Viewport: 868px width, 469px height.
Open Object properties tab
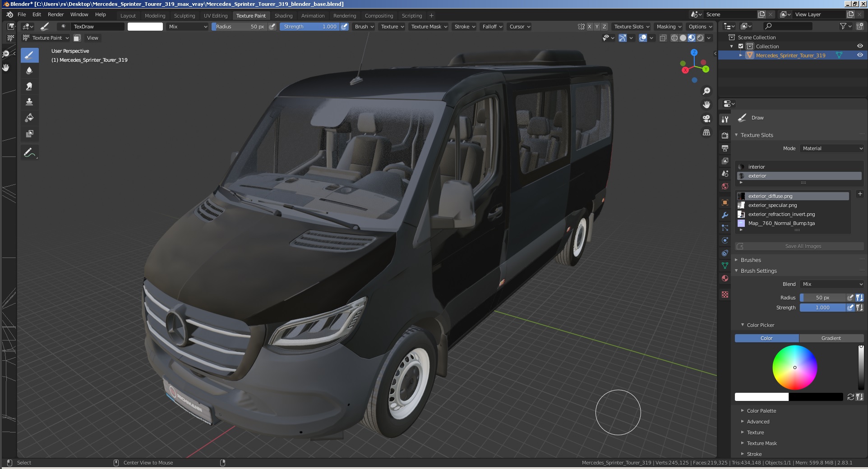pos(725,202)
